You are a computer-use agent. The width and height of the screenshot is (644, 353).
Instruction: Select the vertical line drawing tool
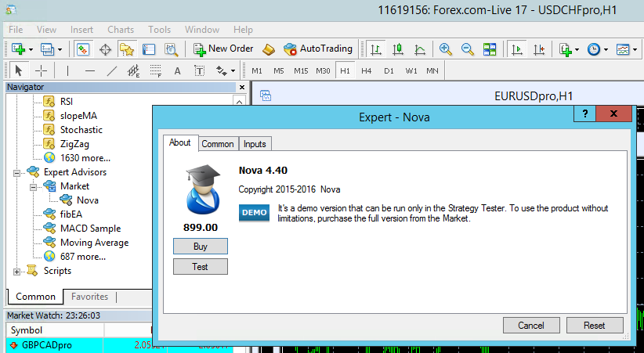pyautogui.click(x=67, y=70)
